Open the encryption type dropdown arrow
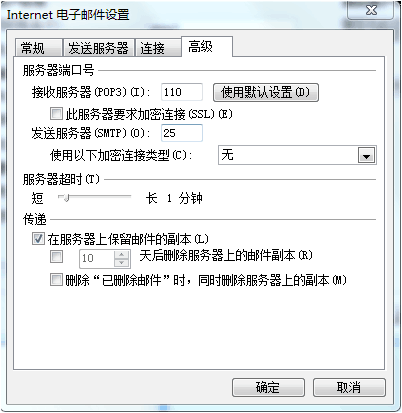 coord(366,155)
